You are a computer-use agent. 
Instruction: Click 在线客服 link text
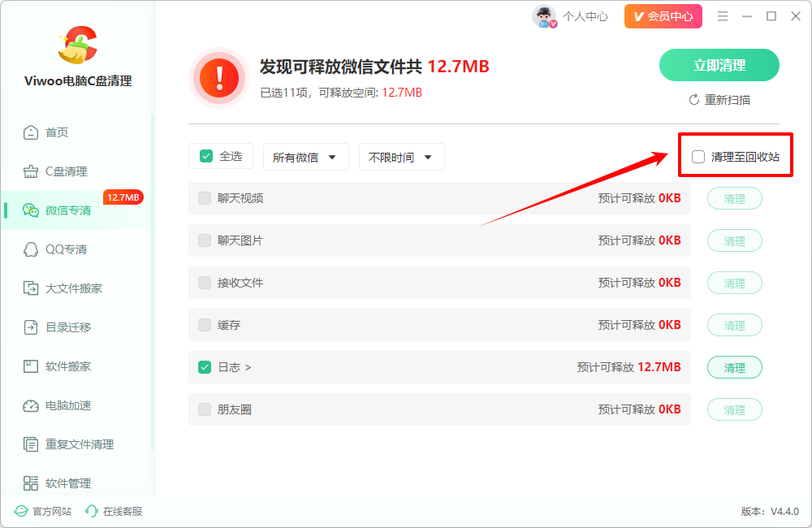tap(123, 512)
